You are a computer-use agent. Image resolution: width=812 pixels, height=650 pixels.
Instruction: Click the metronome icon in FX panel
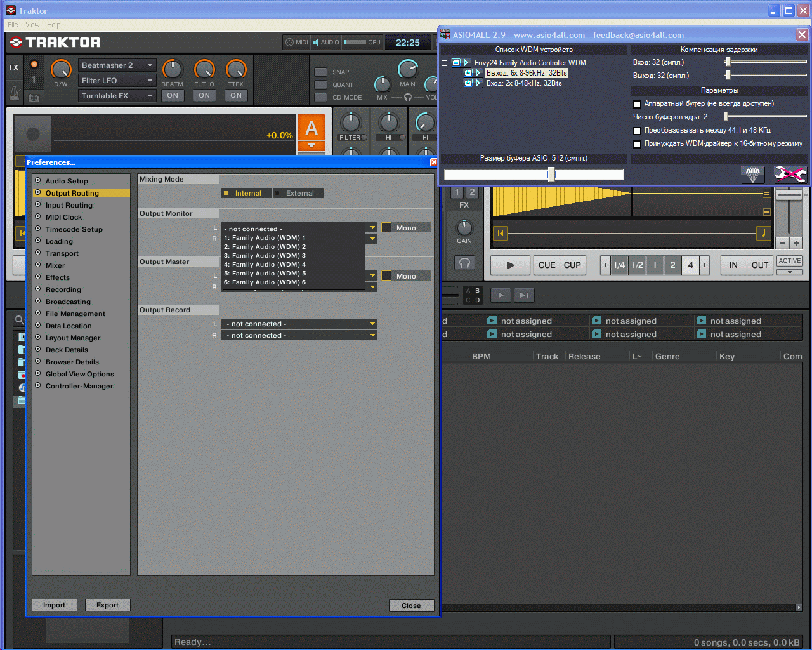coord(14,95)
